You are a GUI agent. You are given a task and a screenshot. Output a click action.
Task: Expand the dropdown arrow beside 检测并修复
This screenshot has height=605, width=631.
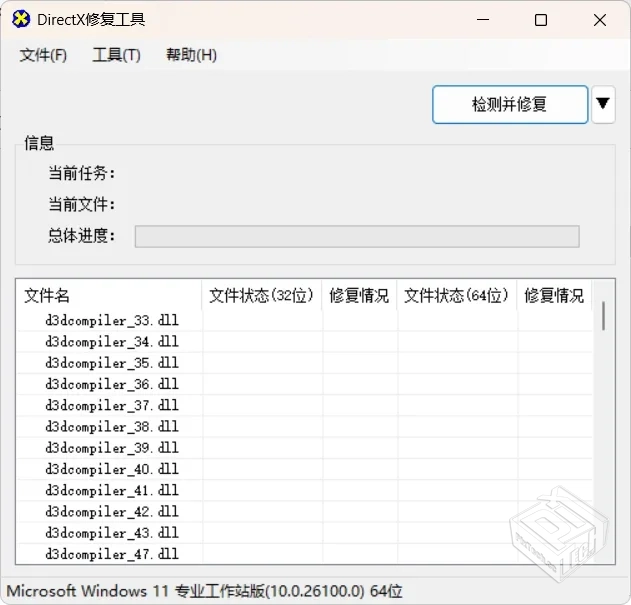point(603,104)
